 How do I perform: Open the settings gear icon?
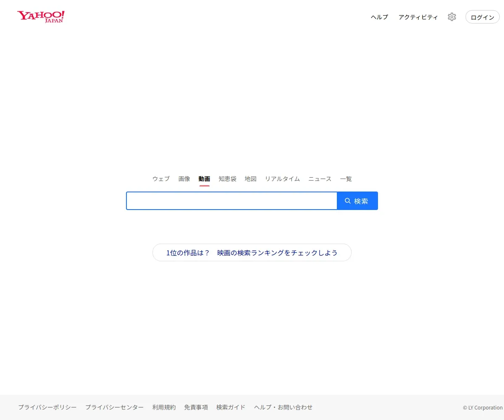452,17
